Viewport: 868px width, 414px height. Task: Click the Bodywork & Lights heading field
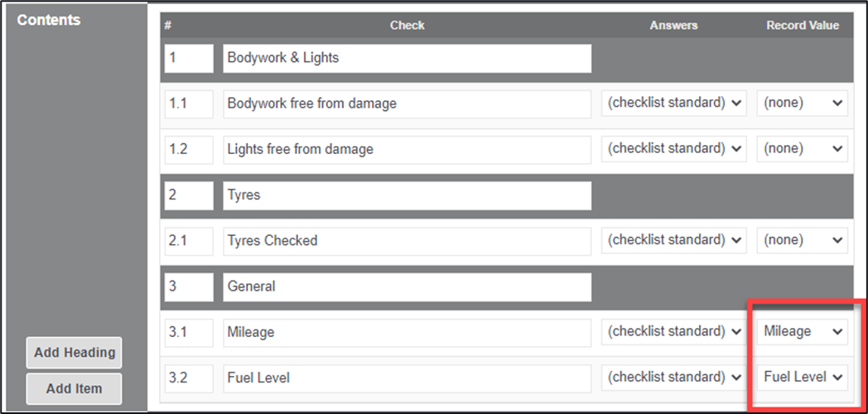[407, 58]
